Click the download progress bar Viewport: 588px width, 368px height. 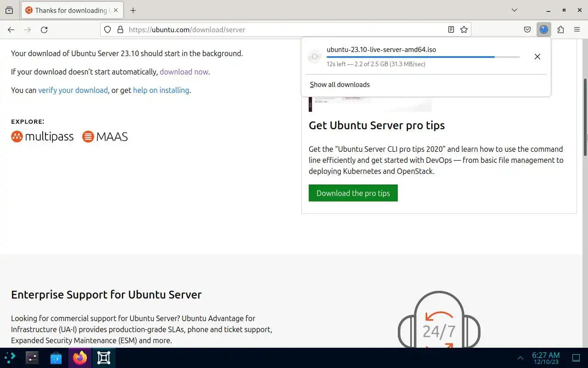click(x=423, y=57)
